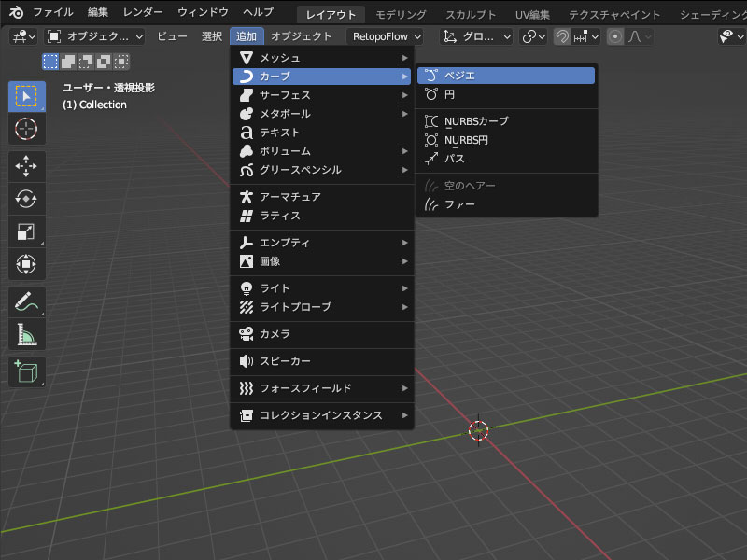This screenshot has height=560, width=747.
Task: Add a ベジエ curve
Action: pos(506,76)
